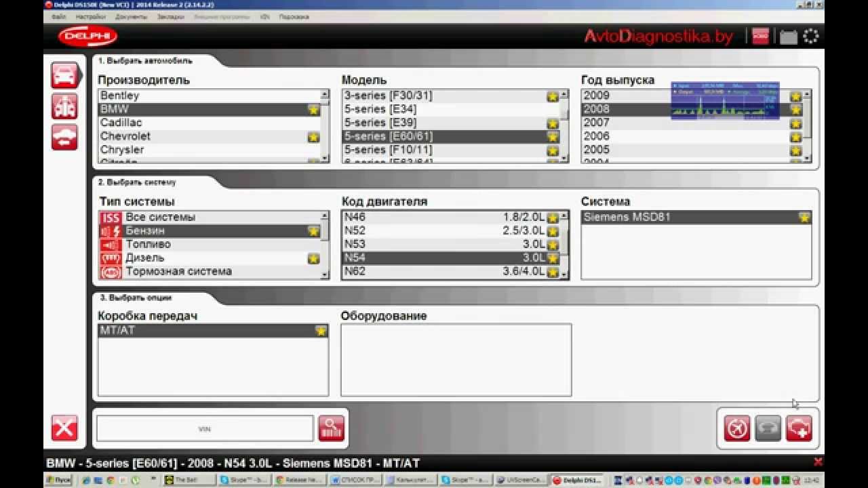This screenshot has width=868, height=488.
Task: Click the VIN input field
Action: (x=205, y=428)
